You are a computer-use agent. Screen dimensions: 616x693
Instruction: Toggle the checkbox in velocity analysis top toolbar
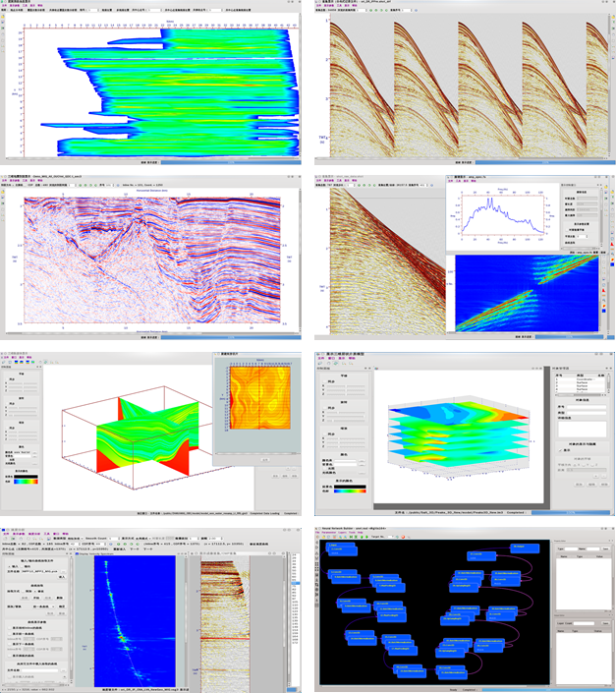122,540
